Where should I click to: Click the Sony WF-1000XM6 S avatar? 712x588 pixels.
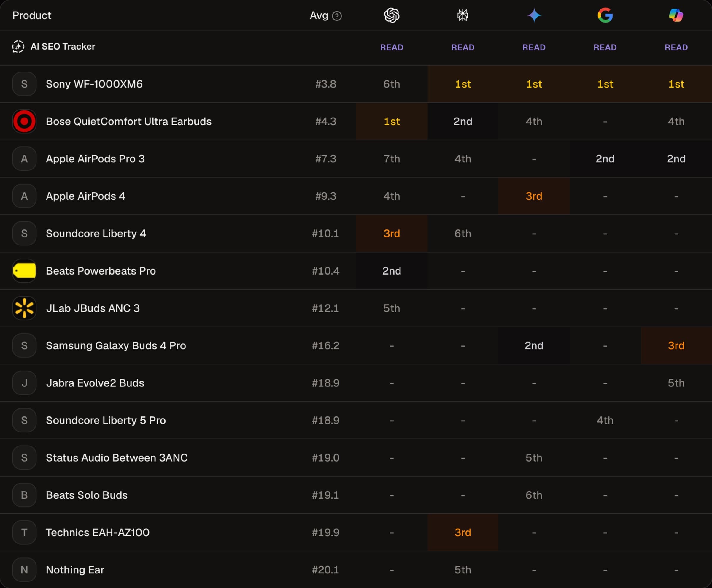[24, 84]
